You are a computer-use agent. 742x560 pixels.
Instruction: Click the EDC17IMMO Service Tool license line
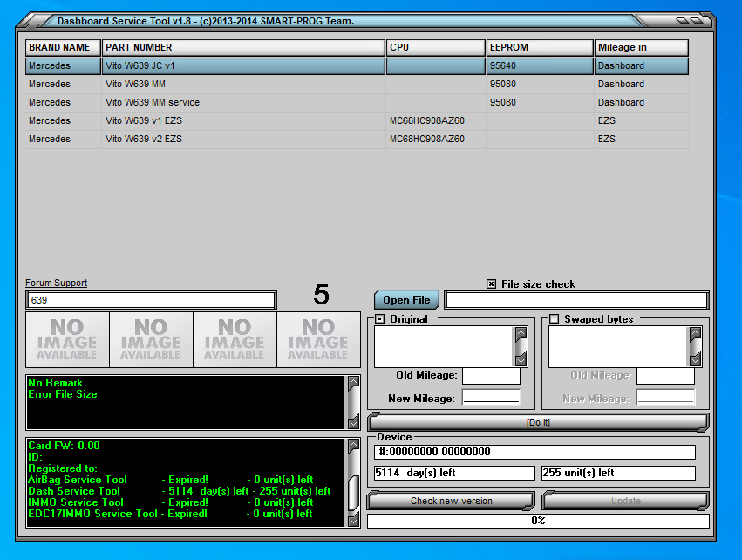tap(170, 514)
